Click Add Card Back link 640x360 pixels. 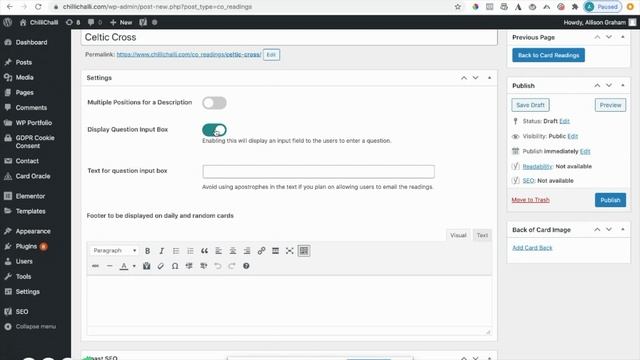tap(532, 248)
